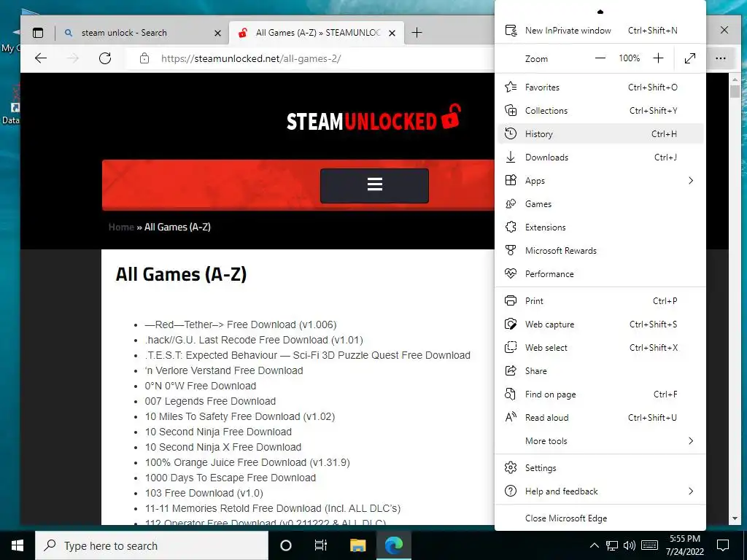Click the Print icon in the menu
Image resolution: width=747 pixels, height=560 pixels.
[511, 301]
